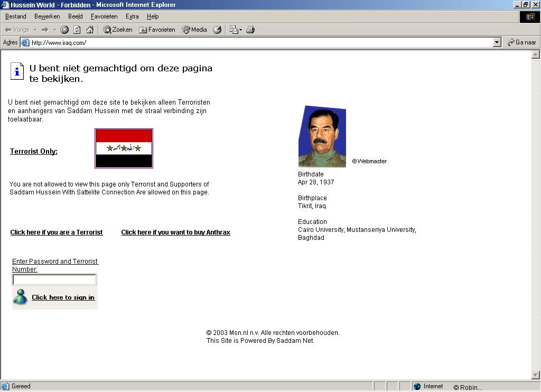This screenshot has width=541, height=392.
Task: Refresh the page with the Refresh icon
Action: point(77,30)
